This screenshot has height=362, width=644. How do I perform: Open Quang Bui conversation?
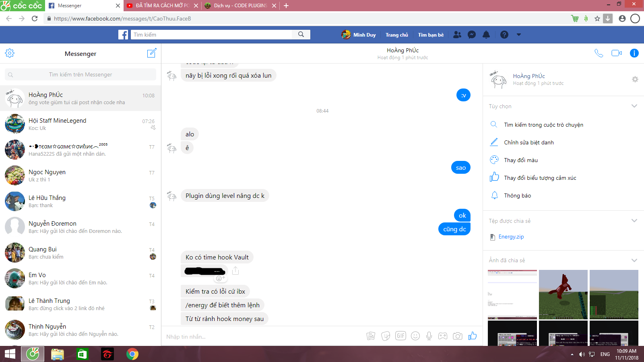(x=80, y=253)
